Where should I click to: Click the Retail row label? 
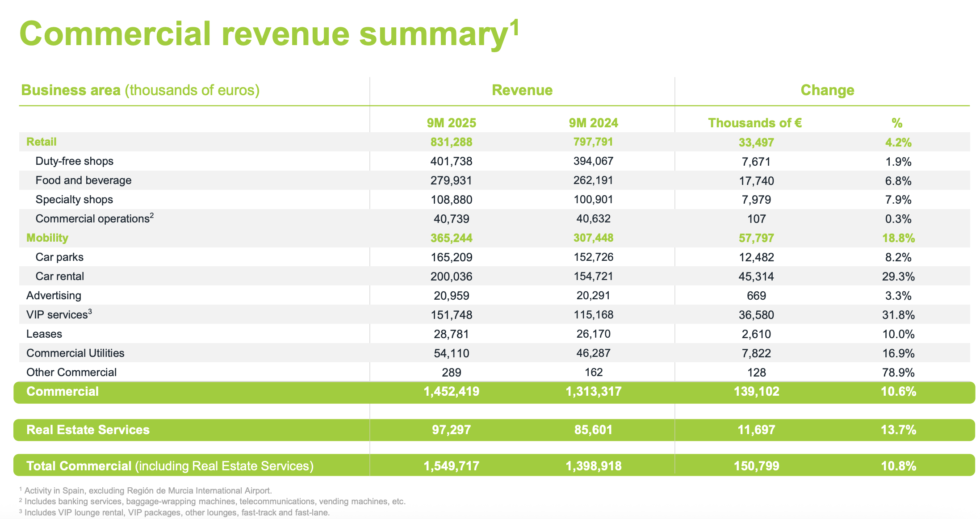pos(41,142)
